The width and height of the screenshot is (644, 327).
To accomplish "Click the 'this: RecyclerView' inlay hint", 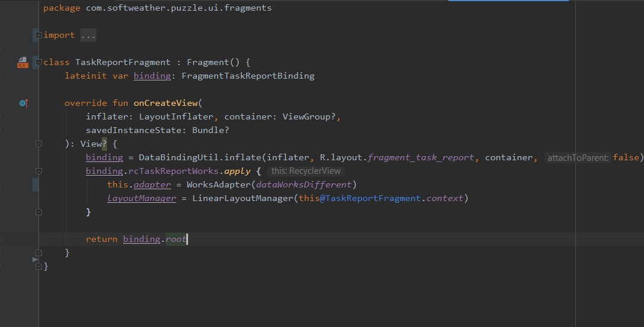I will pos(306,171).
